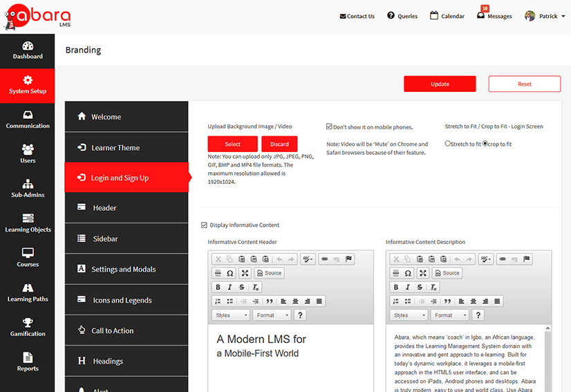Insert a link in the Description editor

503,259
